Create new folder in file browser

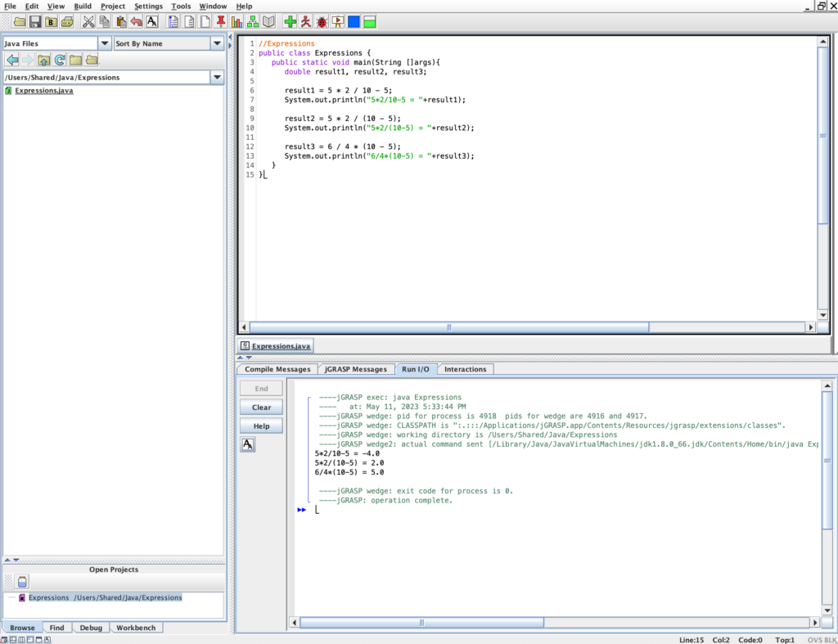click(x=75, y=60)
